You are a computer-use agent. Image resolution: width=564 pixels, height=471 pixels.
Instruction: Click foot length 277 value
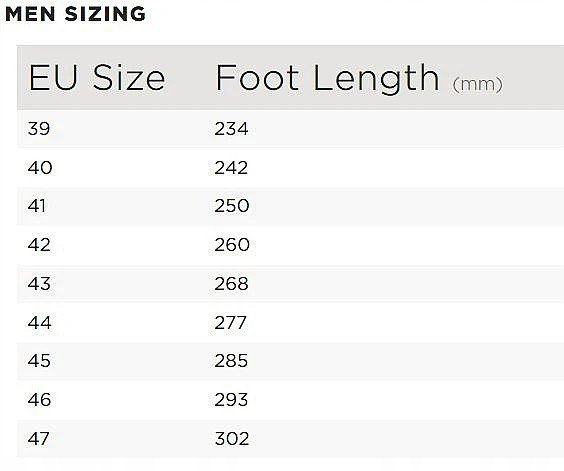[x=231, y=322]
